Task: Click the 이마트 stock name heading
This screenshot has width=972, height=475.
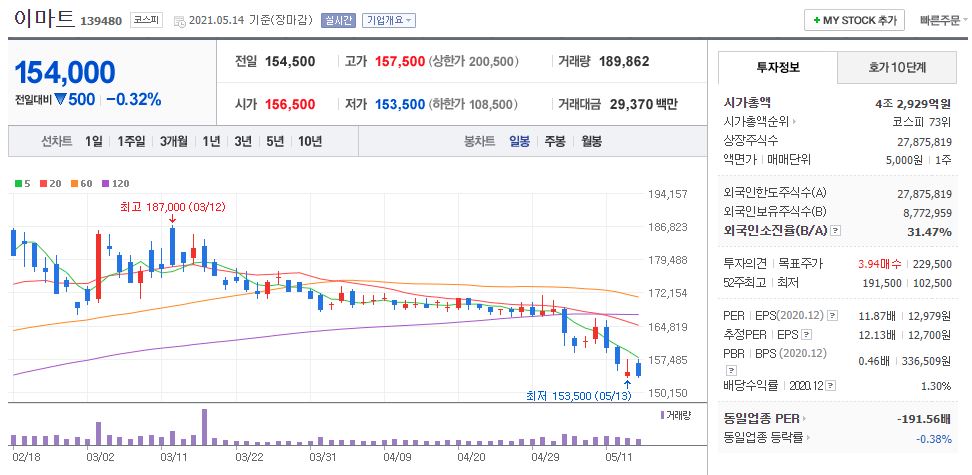Action: tap(43, 19)
